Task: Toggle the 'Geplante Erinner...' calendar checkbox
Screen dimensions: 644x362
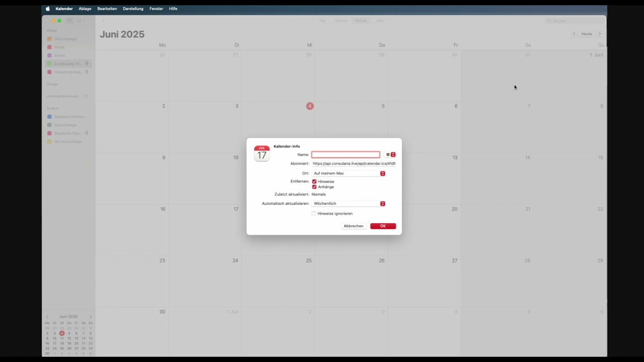Action: pos(49,117)
